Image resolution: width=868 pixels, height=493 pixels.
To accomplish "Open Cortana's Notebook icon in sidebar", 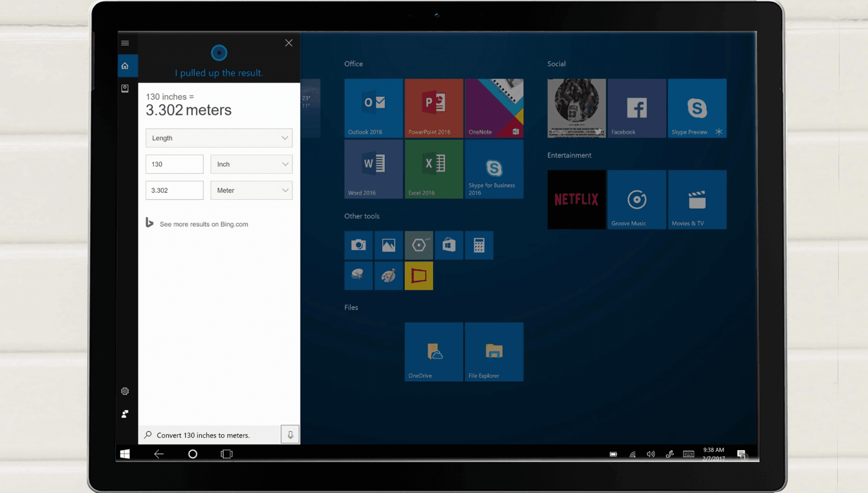I will click(x=125, y=89).
